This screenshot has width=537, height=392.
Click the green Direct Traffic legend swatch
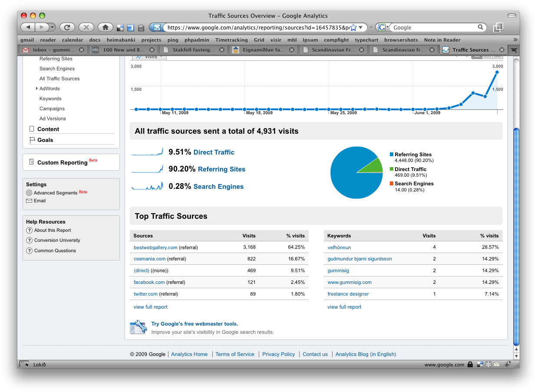click(x=392, y=169)
